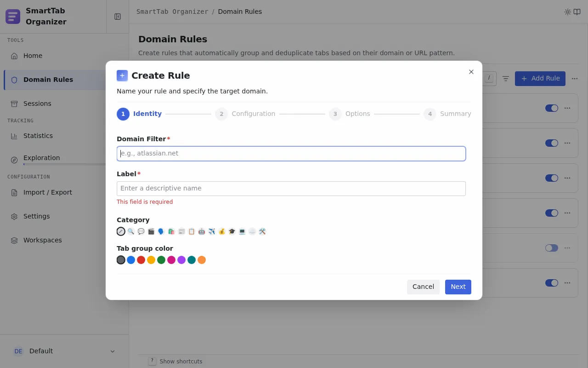Jump to step 2 Configuration
The width and height of the screenshot is (588, 368).
[245, 114]
